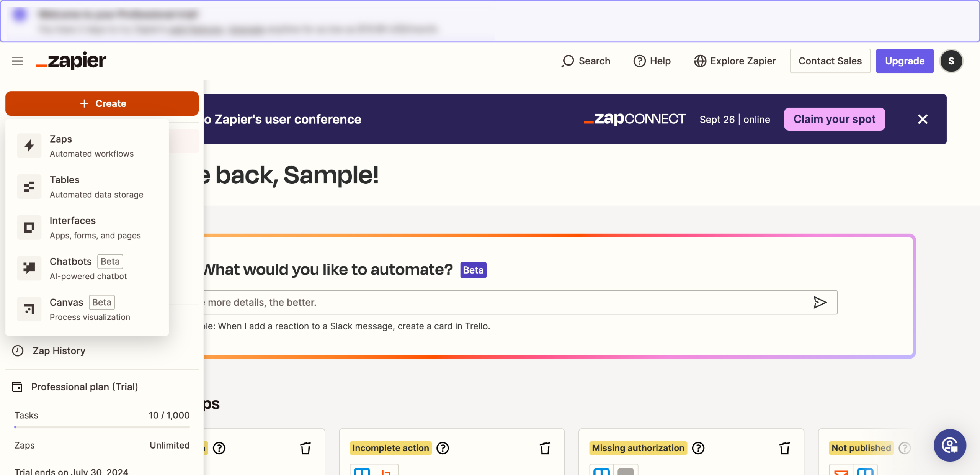Click the hamburger menu icon
This screenshot has width=980, height=475.
(x=18, y=61)
